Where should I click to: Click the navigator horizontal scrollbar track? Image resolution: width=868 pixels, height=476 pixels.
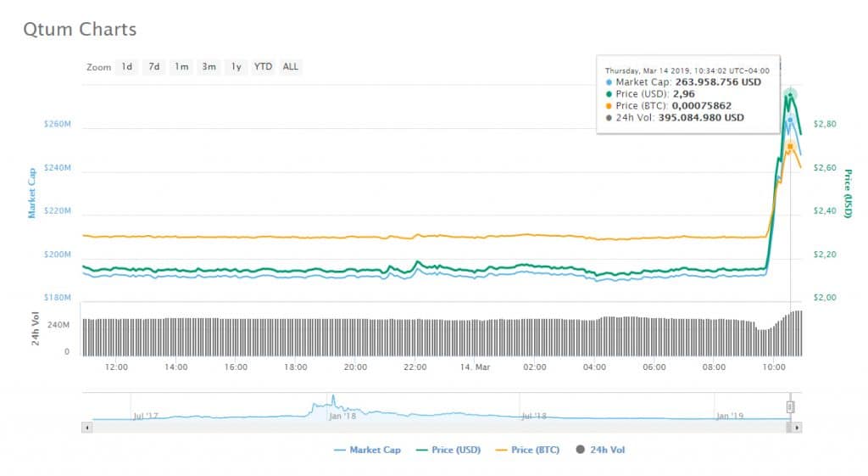click(440, 428)
